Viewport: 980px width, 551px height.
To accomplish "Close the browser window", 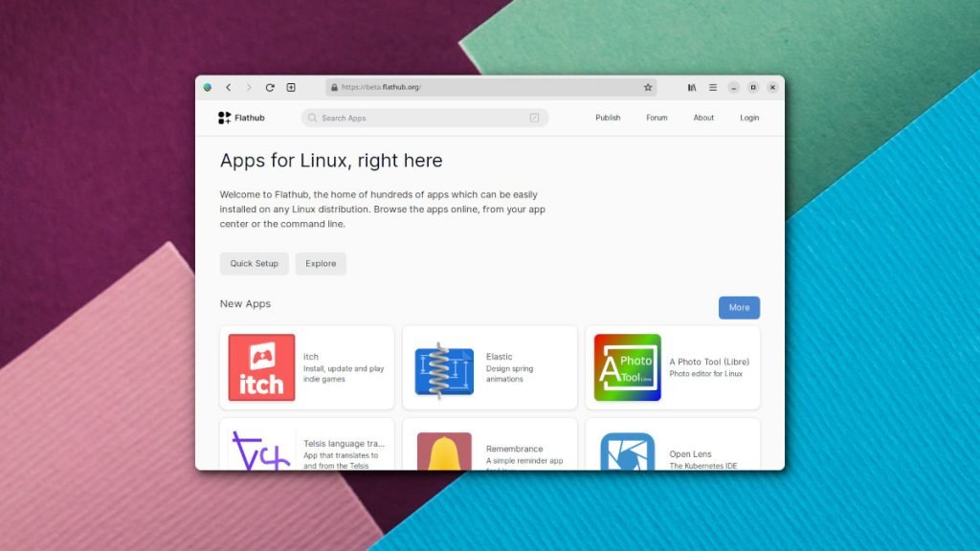I will pos(772,87).
